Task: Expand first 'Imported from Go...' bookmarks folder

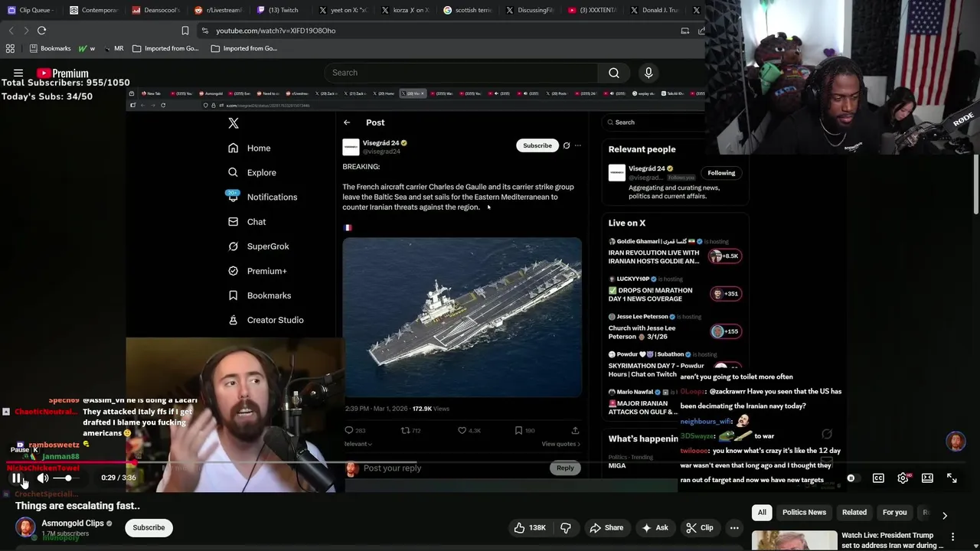Action: [165, 48]
